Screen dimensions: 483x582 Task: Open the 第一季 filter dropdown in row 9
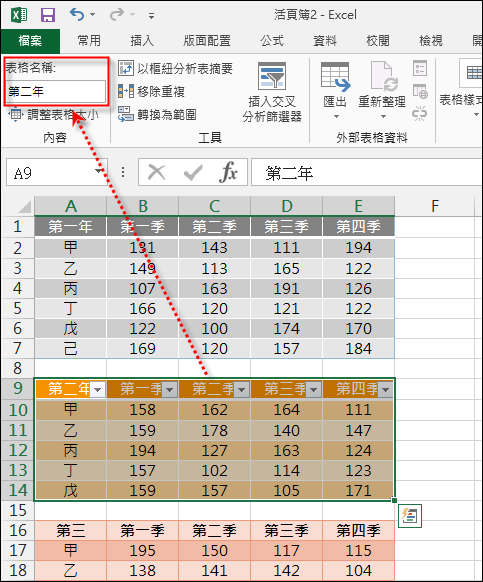pos(170,390)
